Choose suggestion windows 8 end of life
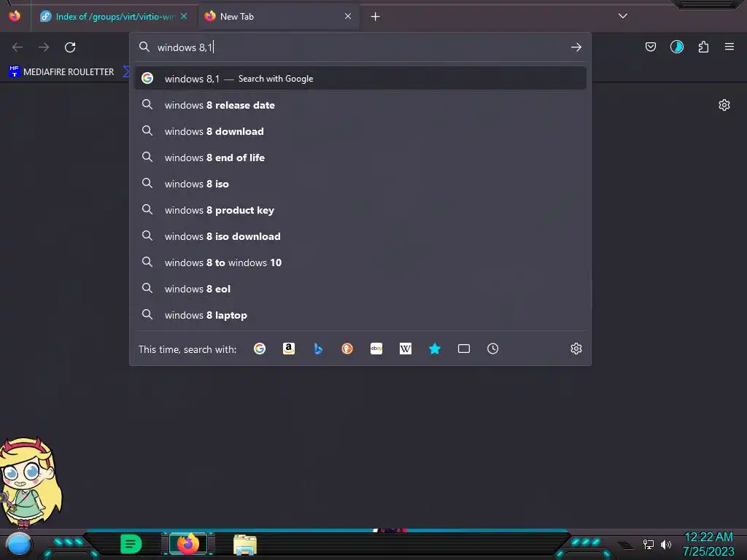Image resolution: width=747 pixels, height=560 pixels. point(360,157)
